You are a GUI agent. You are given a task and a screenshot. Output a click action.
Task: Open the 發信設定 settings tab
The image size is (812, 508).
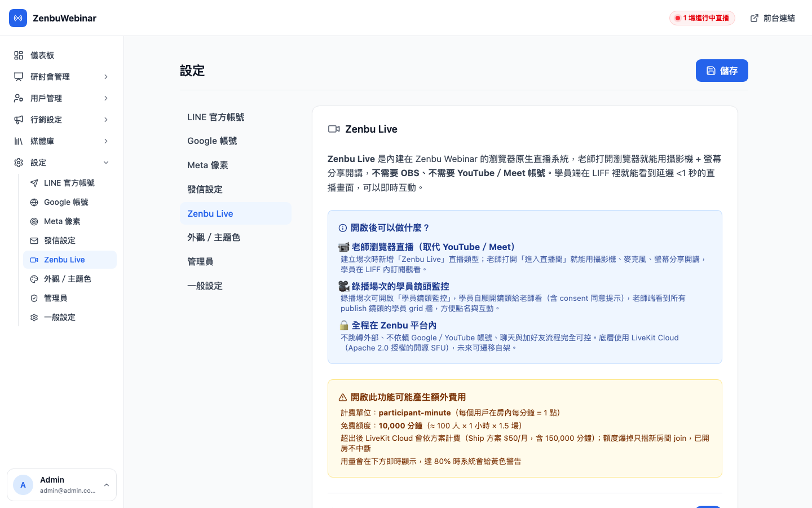236,190
